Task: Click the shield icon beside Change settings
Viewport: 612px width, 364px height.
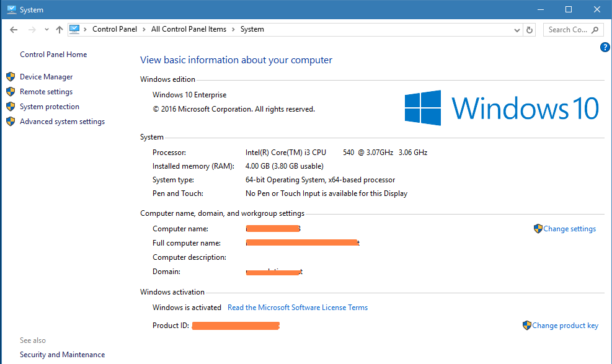Action: pos(538,229)
